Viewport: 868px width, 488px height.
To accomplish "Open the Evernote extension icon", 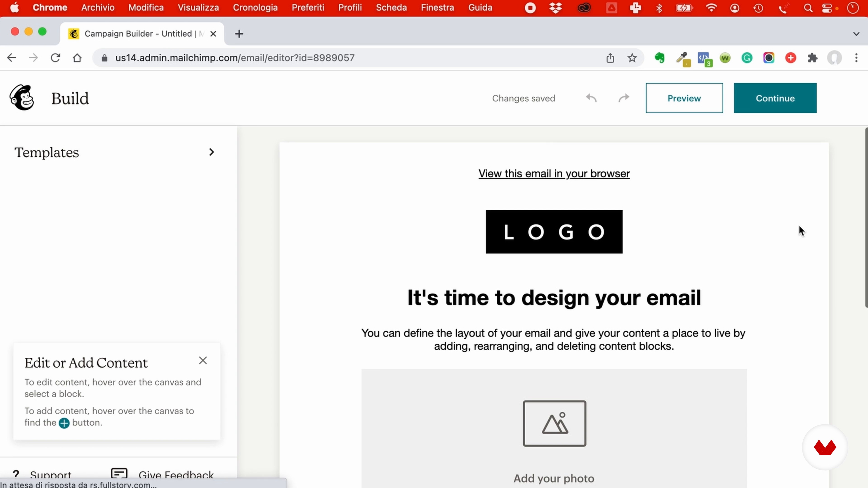I will click(x=659, y=58).
